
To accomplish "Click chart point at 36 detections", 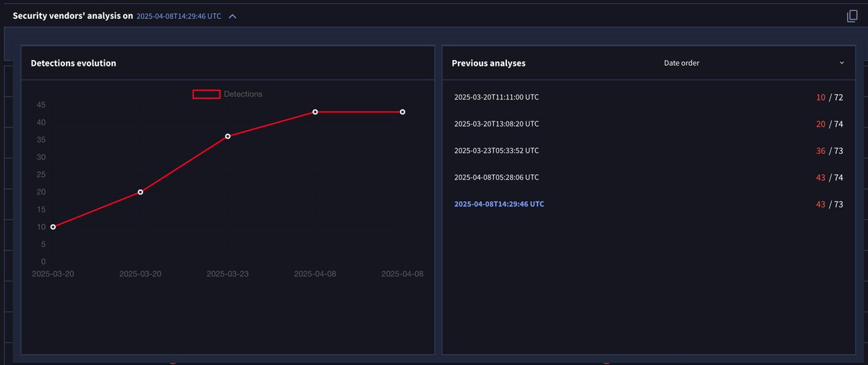I will [228, 136].
